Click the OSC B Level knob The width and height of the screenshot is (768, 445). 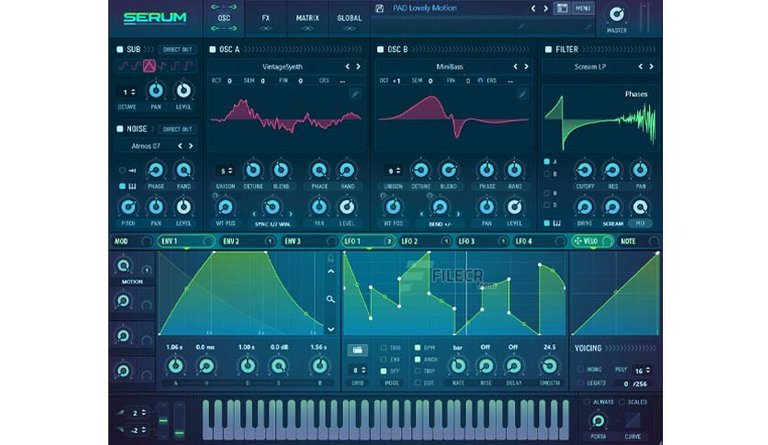[x=514, y=207]
